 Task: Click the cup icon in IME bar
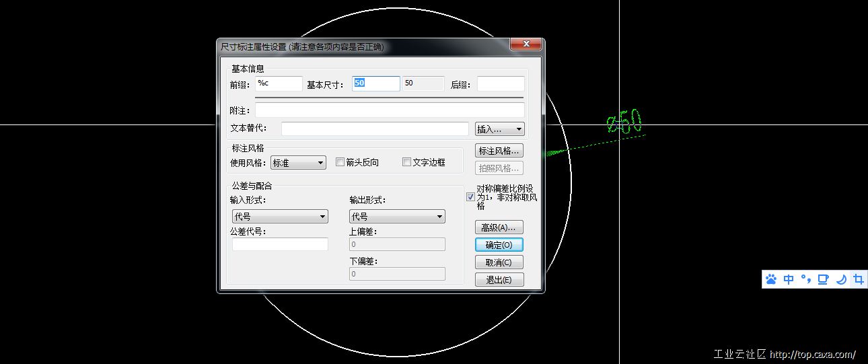tap(823, 279)
